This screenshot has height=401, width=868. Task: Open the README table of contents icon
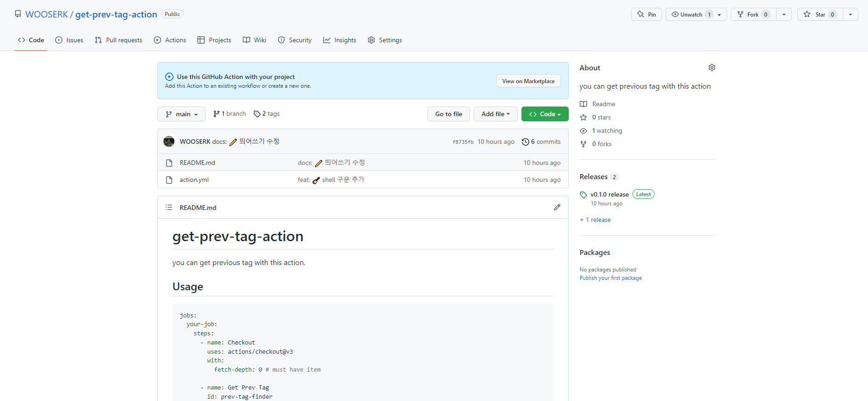[169, 207]
